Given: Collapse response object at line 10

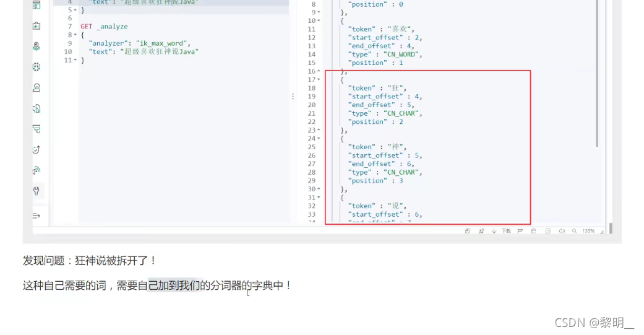Looking at the screenshot, I should pos(319,20).
